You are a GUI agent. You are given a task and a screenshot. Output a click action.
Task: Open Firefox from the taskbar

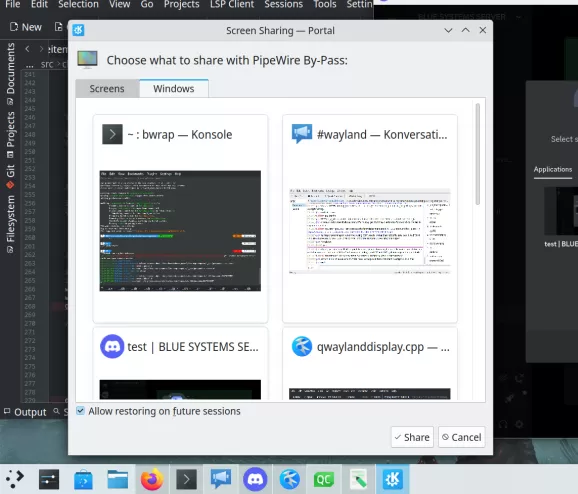click(x=152, y=479)
